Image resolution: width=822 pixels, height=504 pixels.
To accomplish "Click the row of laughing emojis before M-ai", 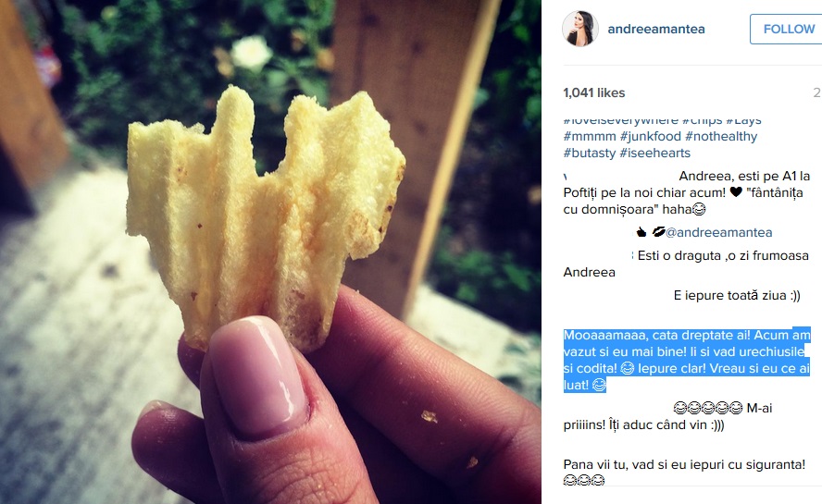I will coord(708,408).
